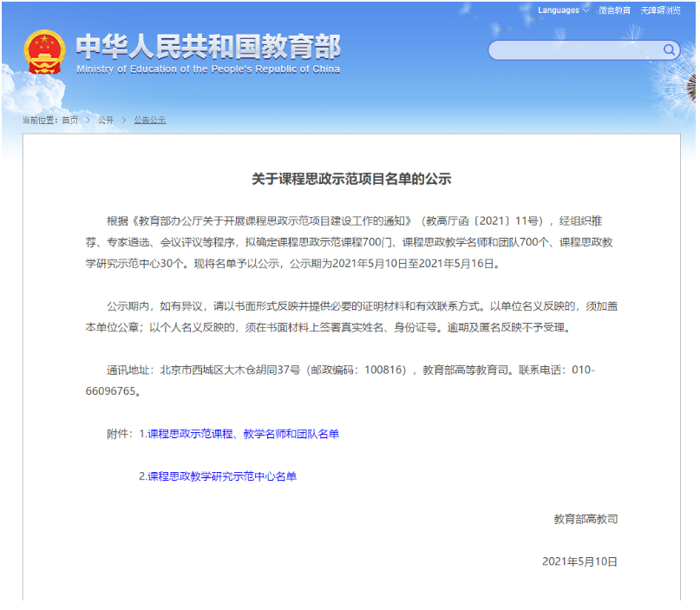Open the 微言教育 link
700x610 pixels.
tap(615, 10)
